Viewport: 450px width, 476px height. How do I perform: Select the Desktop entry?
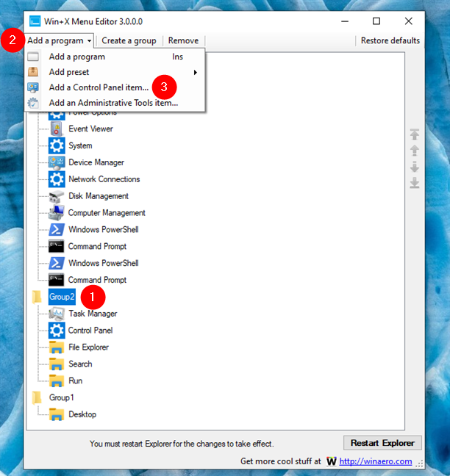pos(82,414)
